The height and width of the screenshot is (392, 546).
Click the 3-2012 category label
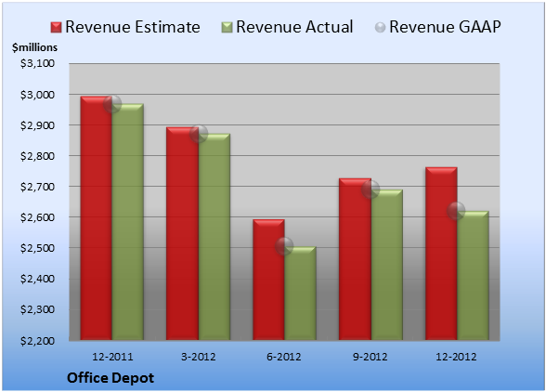click(x=199, y=357)
